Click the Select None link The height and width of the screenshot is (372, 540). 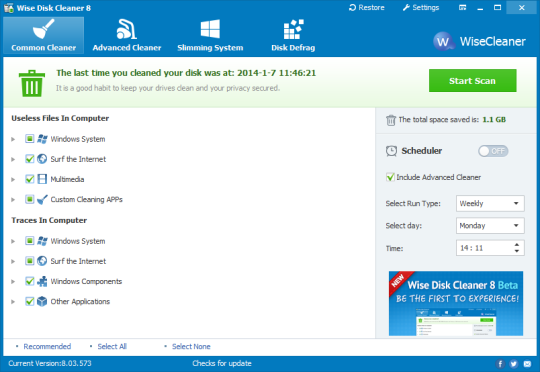pos(191,347)
